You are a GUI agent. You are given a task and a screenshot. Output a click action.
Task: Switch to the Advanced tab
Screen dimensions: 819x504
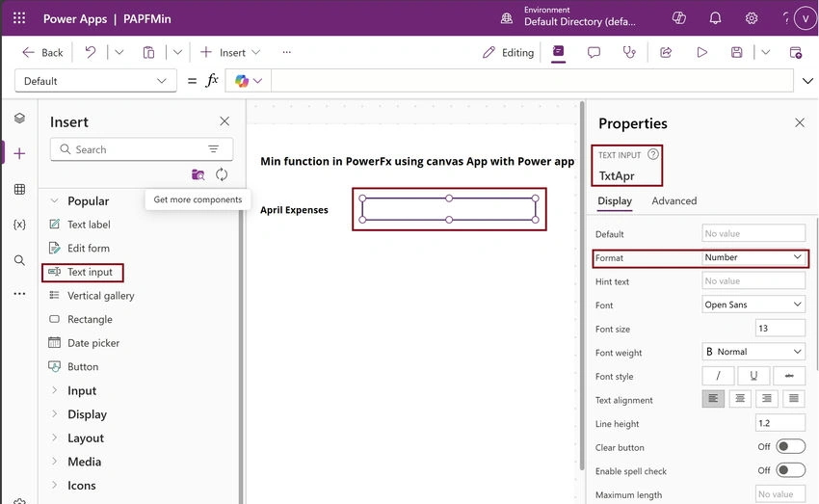click(x=674, y=201)
